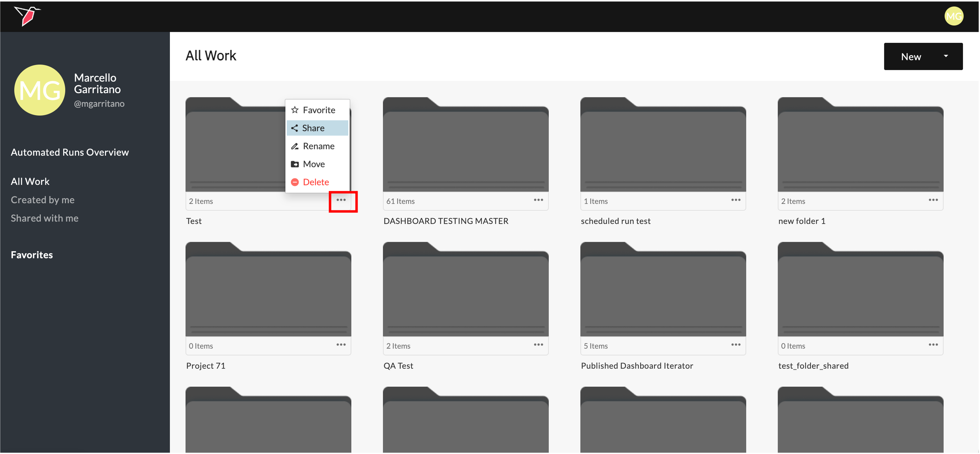Choose Delete in the folder menu
The height and width of the screenshot is (454, 980).
pyautogui.click(x=315, y=182)
